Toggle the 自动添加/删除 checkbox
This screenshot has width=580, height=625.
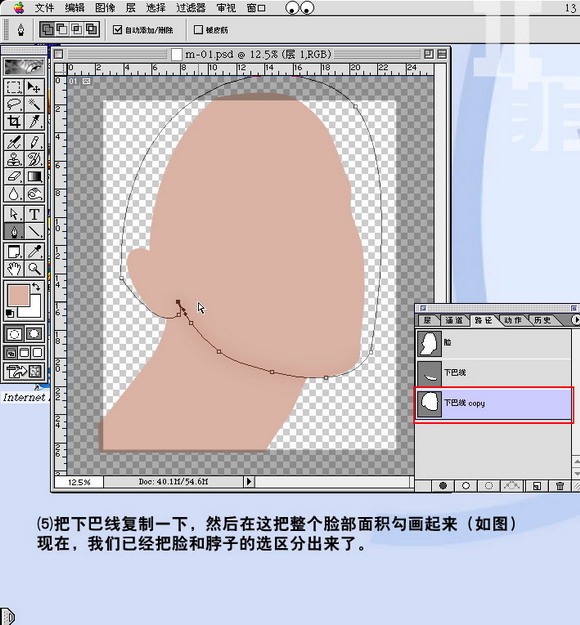[x=117, y=29]
